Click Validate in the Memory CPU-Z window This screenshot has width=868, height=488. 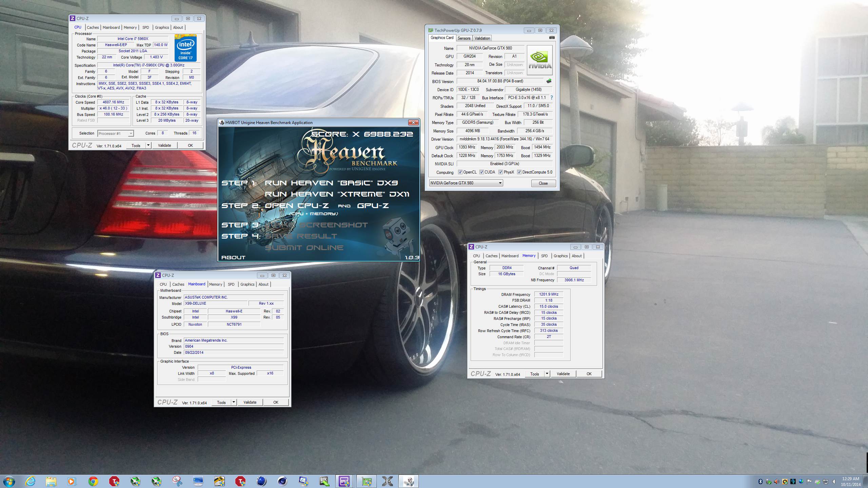(563, 374)
